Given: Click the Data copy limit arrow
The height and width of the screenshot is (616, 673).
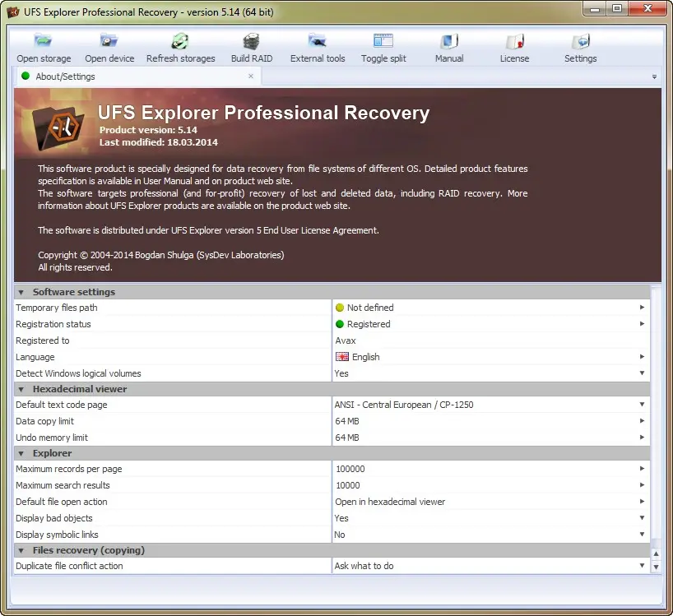Looking at the screenshot, I should tap(642, 421).
